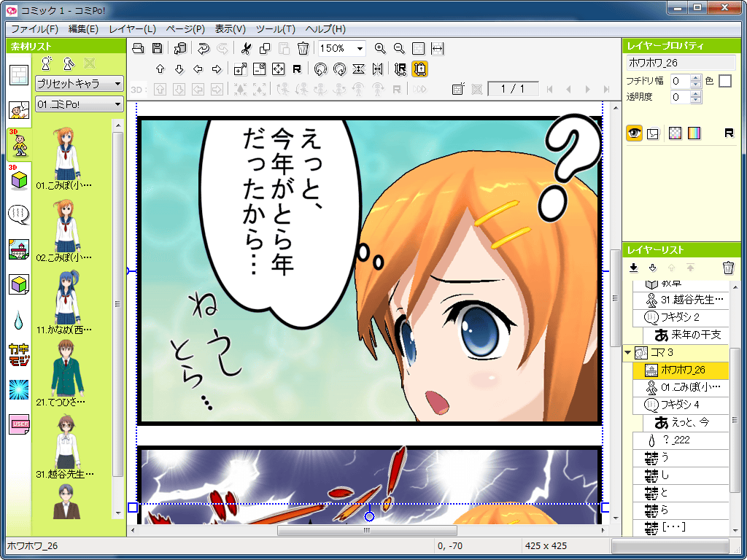
Task: Select the ？_222 layer
Action: point(681,440)
